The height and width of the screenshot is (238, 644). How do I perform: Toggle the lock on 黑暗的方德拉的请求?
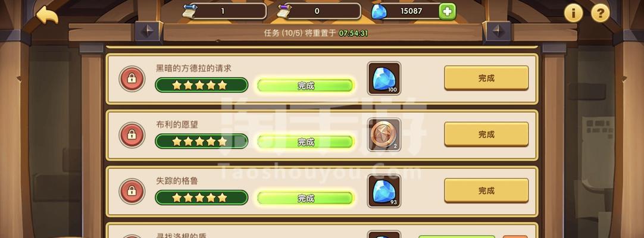(x=132, y=79)
